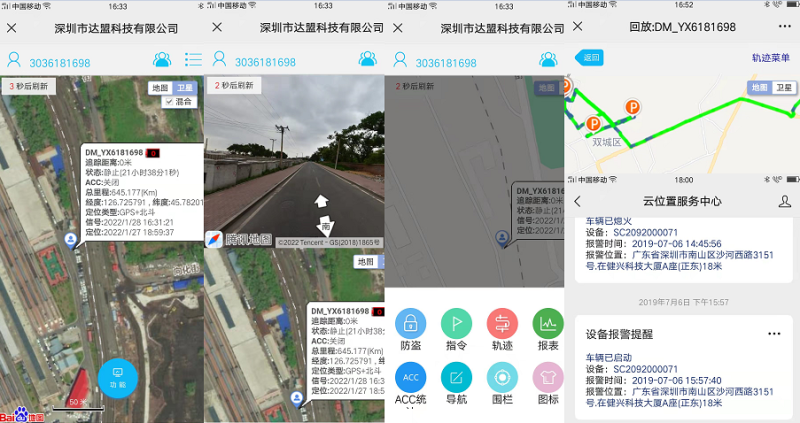The image size is (800, 423).
Task: Tap the red 0 badge in first popup
Action: tap(153, 153)
